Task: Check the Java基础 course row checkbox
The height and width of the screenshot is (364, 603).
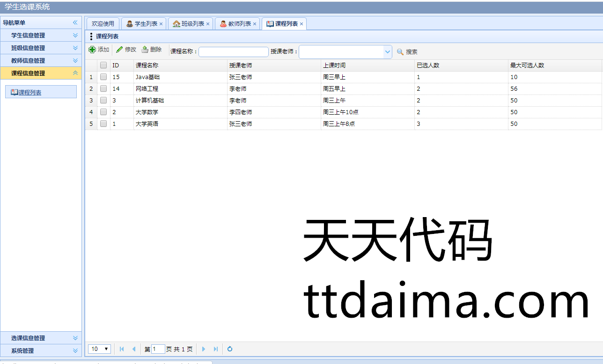Action: [103, 77]
